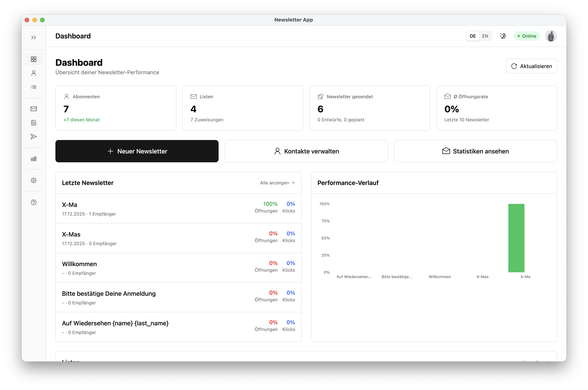Open settings gear icon in sidebar
The height and width of the screenshot is (390, 588).
[34, 180]
